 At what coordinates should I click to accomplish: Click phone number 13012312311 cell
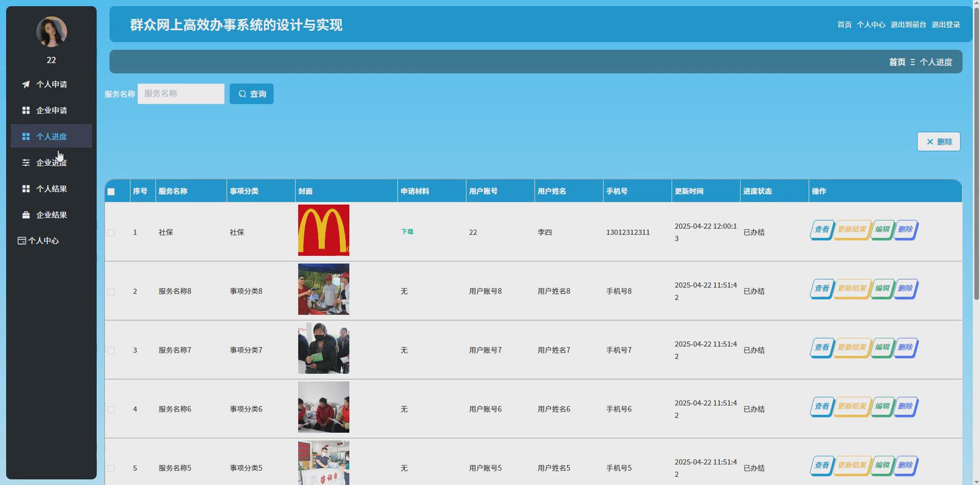click(628, 232)
